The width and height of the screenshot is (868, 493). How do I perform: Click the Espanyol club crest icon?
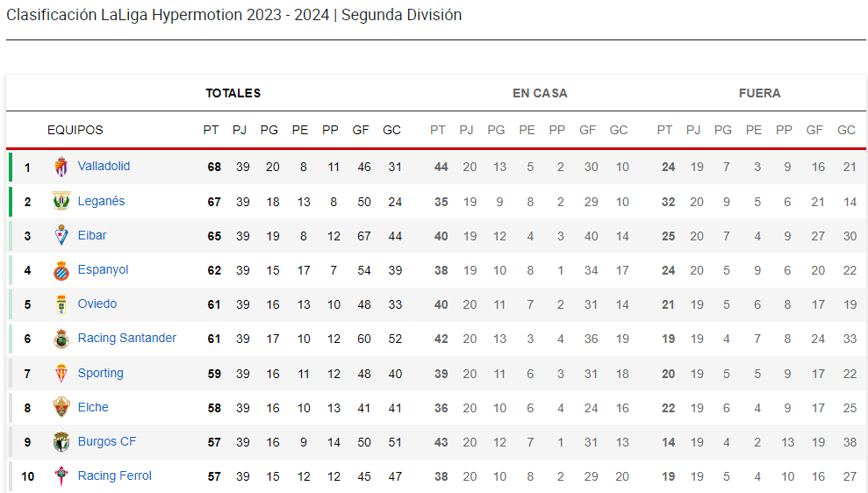(x=61, y=270)
